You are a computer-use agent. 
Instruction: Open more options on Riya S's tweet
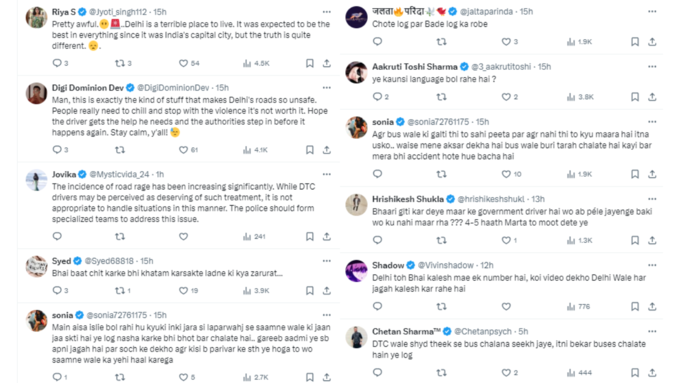pos(327,12)
